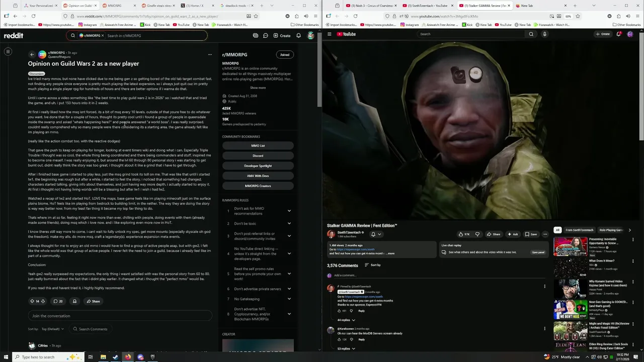Expand rule 3 Don't post referral links

pyautogui.click(x=289, y=236)
